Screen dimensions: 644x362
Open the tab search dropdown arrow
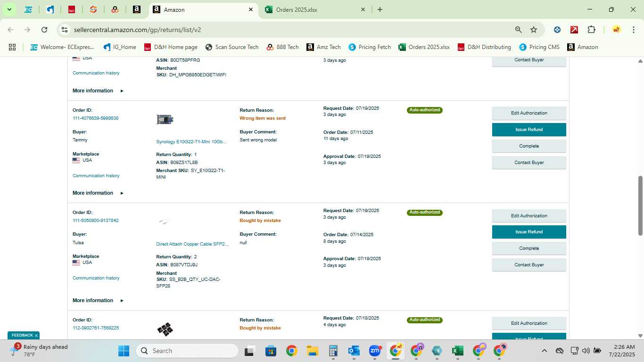[x=9, y=9]
